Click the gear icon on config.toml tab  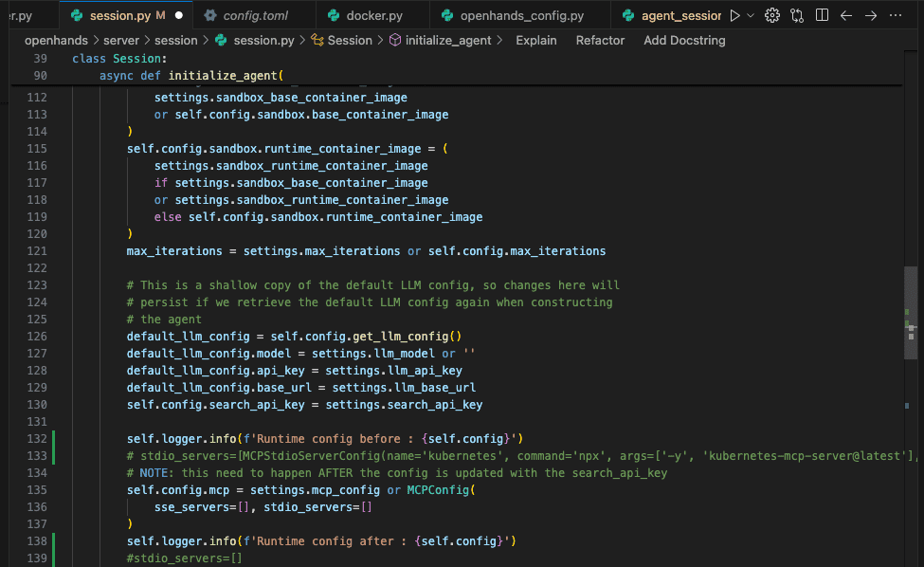click(210, 16)
